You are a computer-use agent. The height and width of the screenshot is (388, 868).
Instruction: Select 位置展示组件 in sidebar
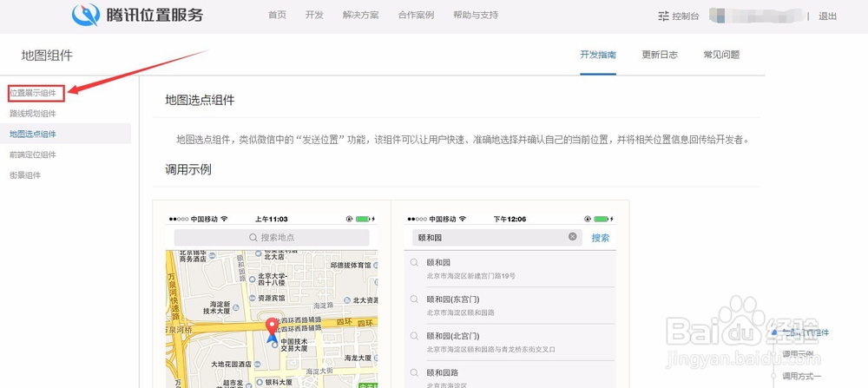point(33,93)
